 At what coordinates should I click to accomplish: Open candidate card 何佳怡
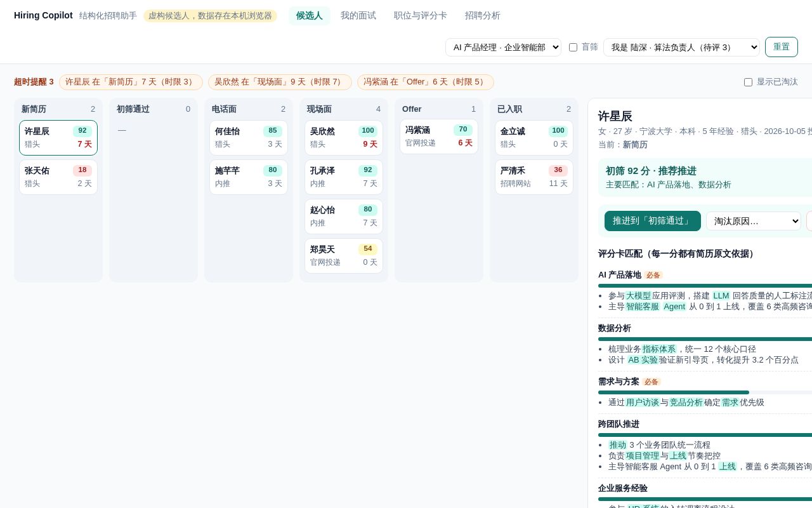coord(249,138)
